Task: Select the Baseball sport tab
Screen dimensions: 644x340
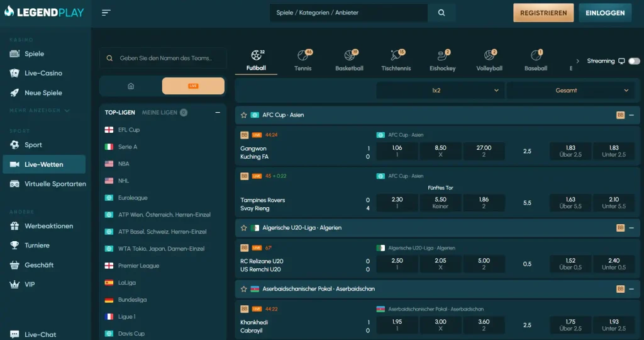Action: (x=536, y=60)
